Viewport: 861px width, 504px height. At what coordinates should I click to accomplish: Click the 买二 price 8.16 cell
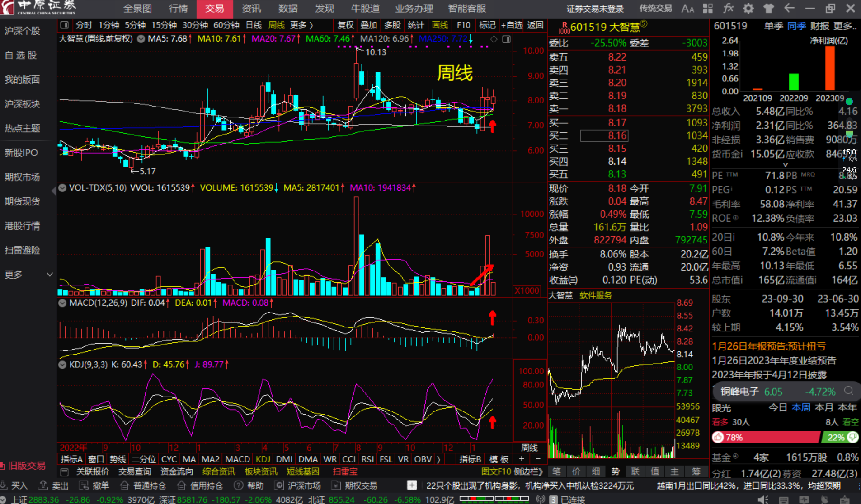click(x=604, y=135)
